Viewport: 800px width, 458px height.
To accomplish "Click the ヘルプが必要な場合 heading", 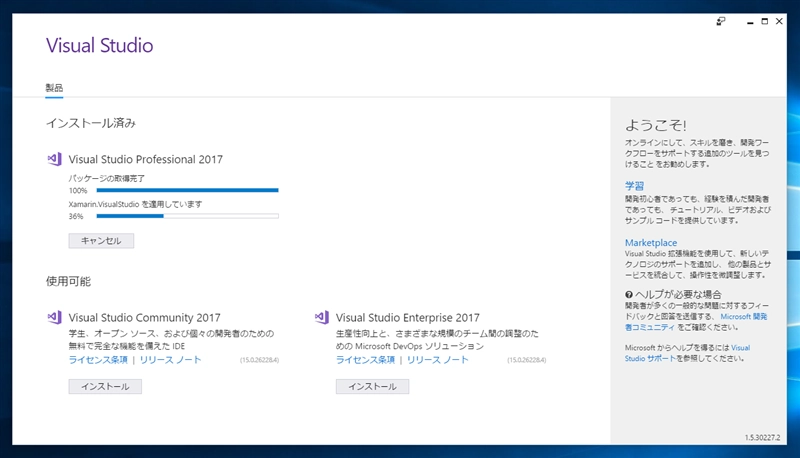I will [678, 294].
